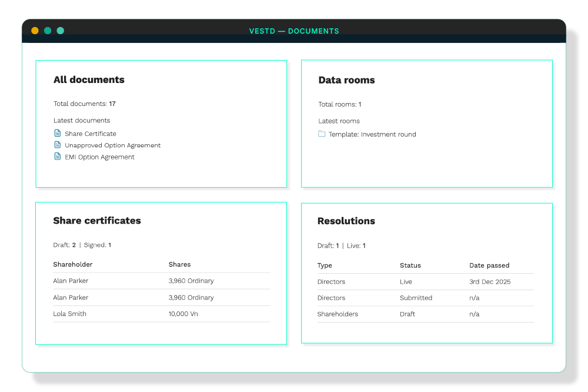Click the n/a date in the Shareholders row
The image size is (588, 392).
tap(475, 314)
